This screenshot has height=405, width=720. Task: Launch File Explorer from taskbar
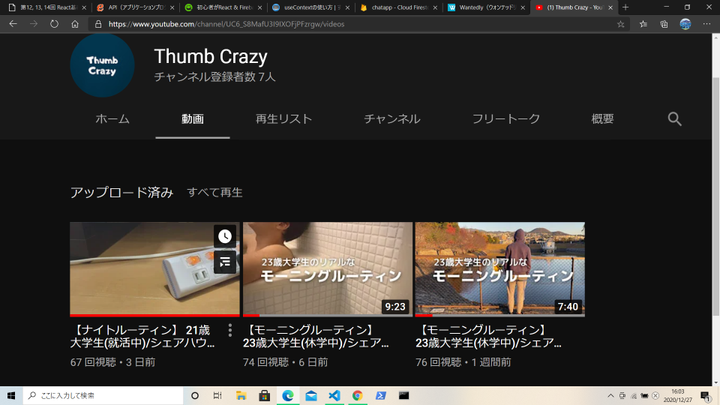(x=241, y=395)
